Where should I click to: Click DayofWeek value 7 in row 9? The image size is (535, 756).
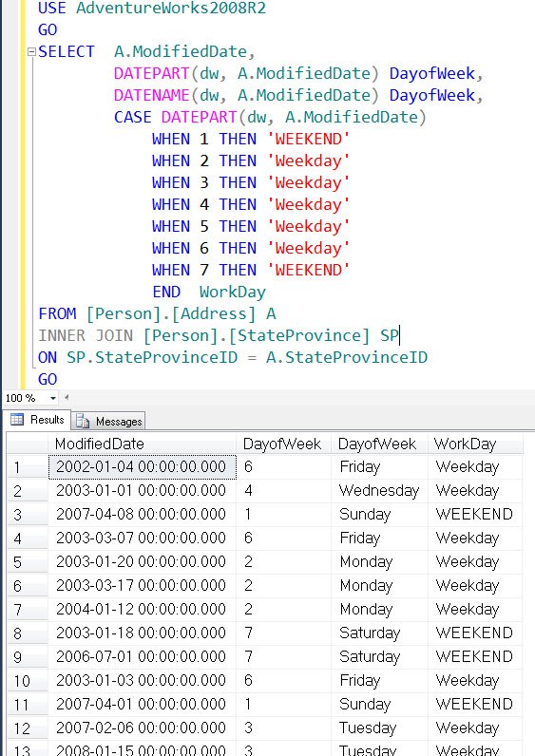click(284, 656)
